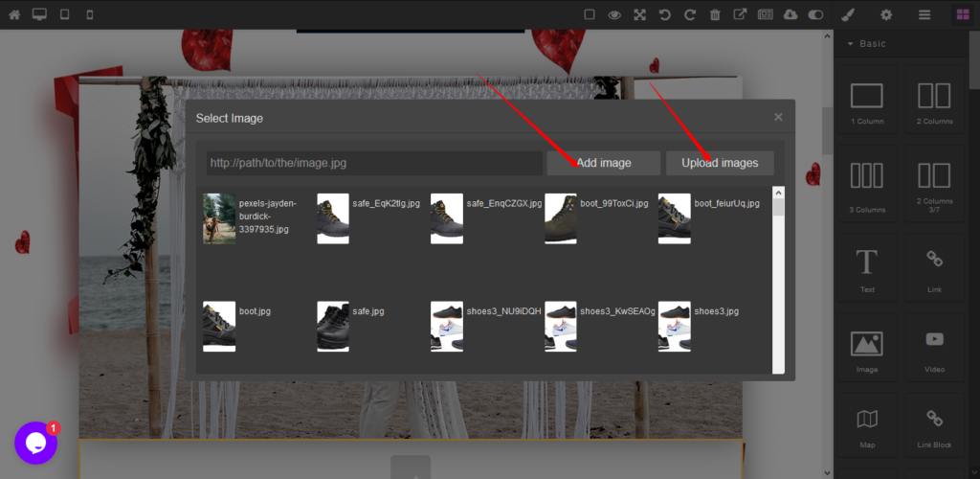The width and height of the screenshot is (980, 479).
Task: Toggle the preview eye icon
Action: point(614,14)
